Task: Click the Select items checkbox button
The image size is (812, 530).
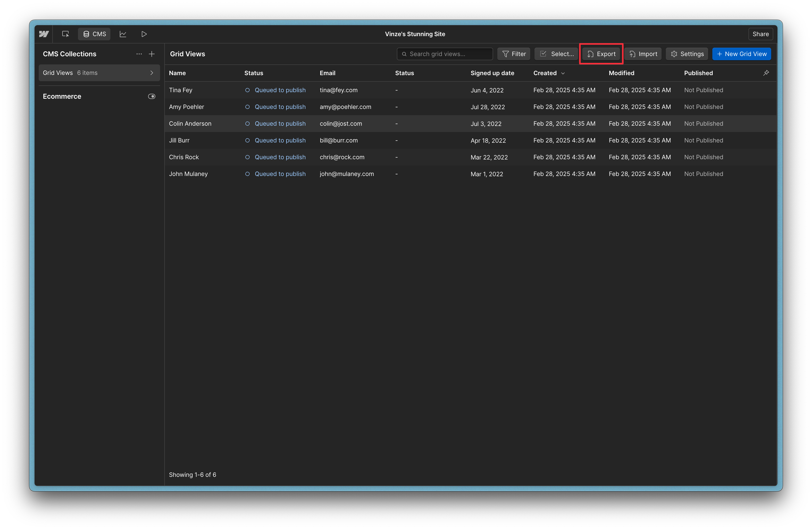Action: [x=556, y=54]
